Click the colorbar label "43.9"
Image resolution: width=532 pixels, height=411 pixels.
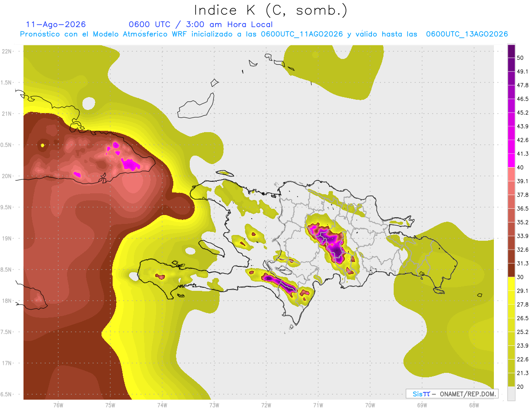(523, 126)
